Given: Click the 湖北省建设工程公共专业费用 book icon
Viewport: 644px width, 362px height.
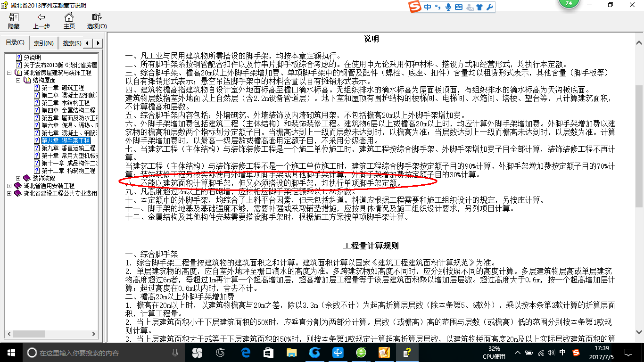Looking at the screenshot, I should [18, 193].
